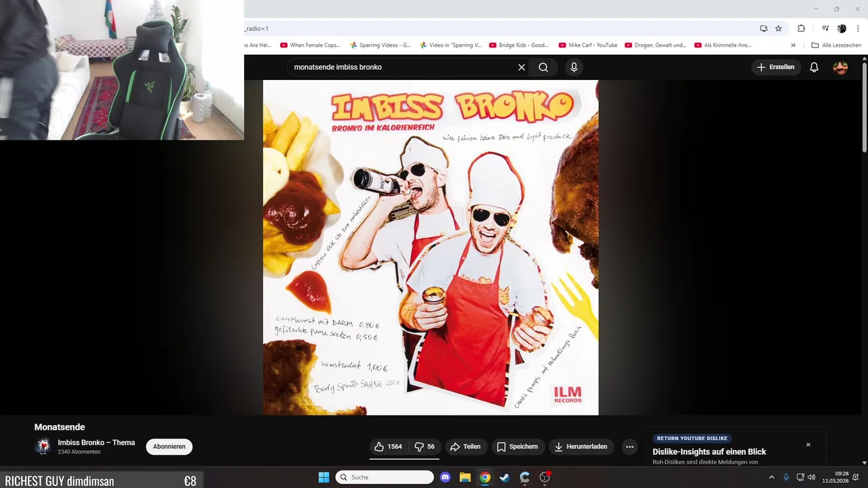Image resolution: width=868 pixels, height=488 pixels.
Task: Click the Return YouTube Dislike badge
Action: (x=692, y=439)
